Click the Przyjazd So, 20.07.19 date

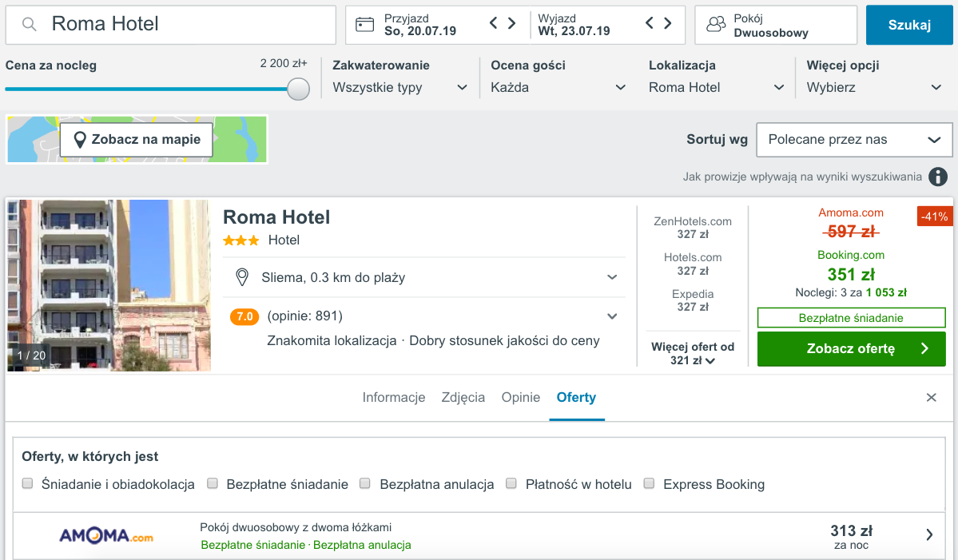pyautogui.click(x=419, y=25)
